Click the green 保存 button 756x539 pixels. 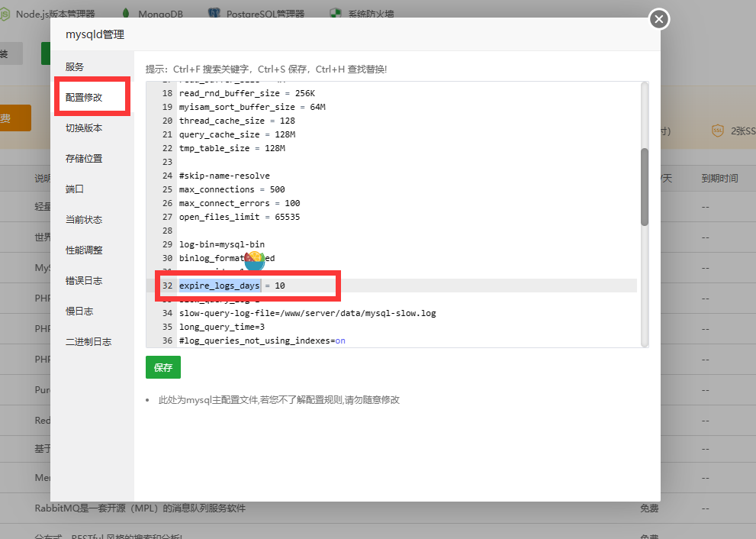pyautogui.click(x=163, y=367)
